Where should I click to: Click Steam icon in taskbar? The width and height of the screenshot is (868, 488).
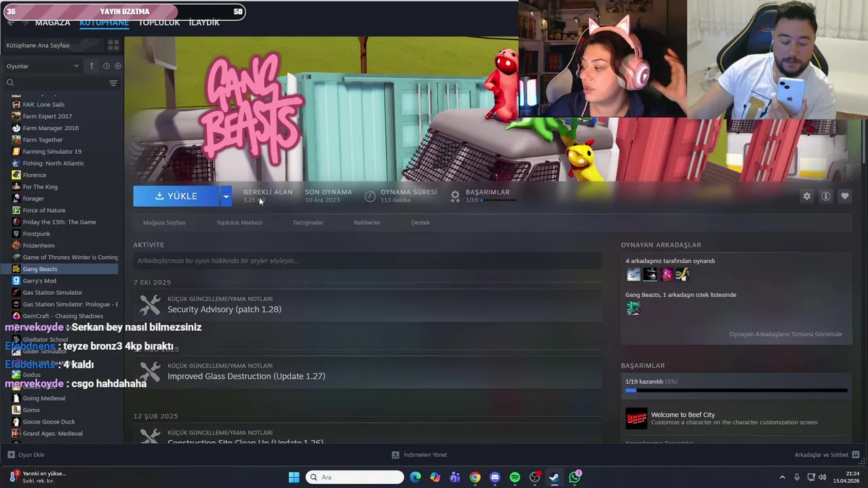554,477
